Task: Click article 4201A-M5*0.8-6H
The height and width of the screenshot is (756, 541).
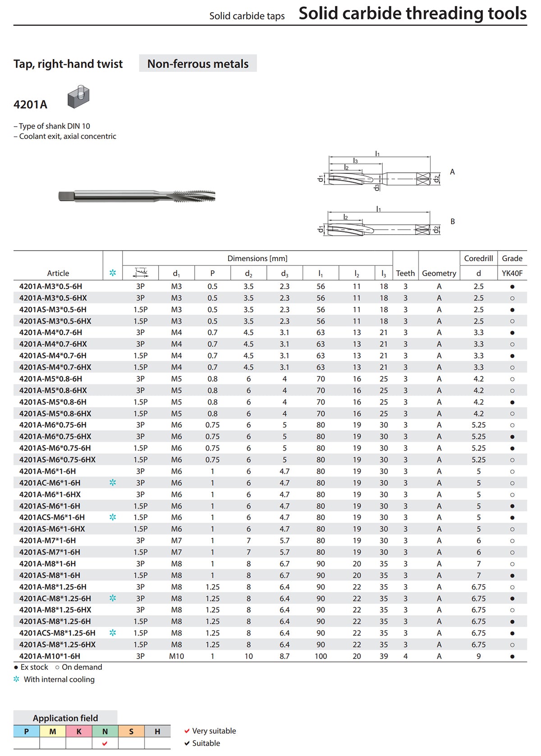Action: pyautogui.click(x=50, y=379)
